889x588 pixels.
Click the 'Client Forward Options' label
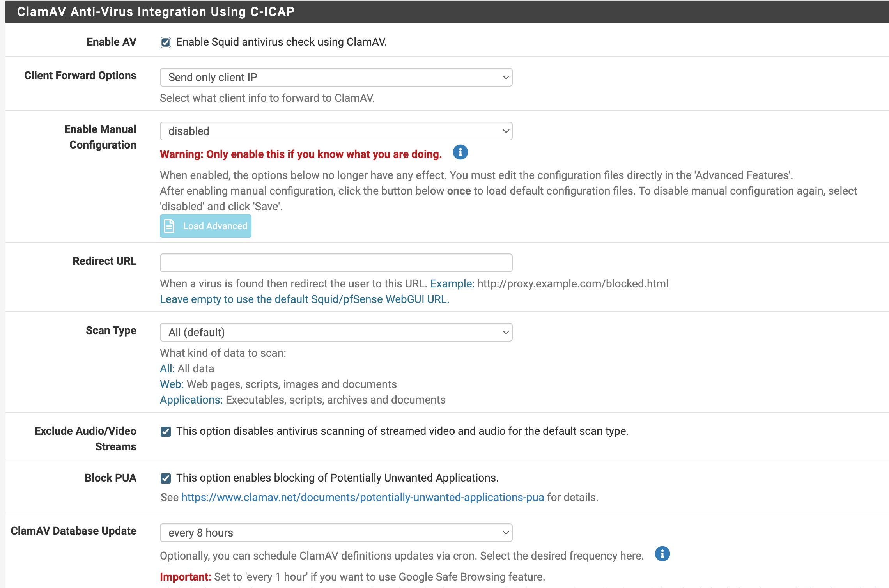pos(80,76)
